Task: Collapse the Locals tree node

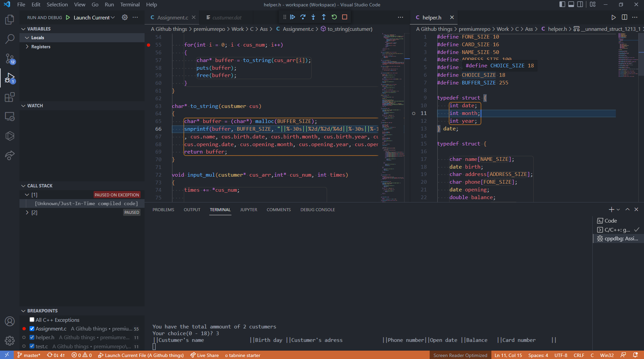Action: click(27, 38)
